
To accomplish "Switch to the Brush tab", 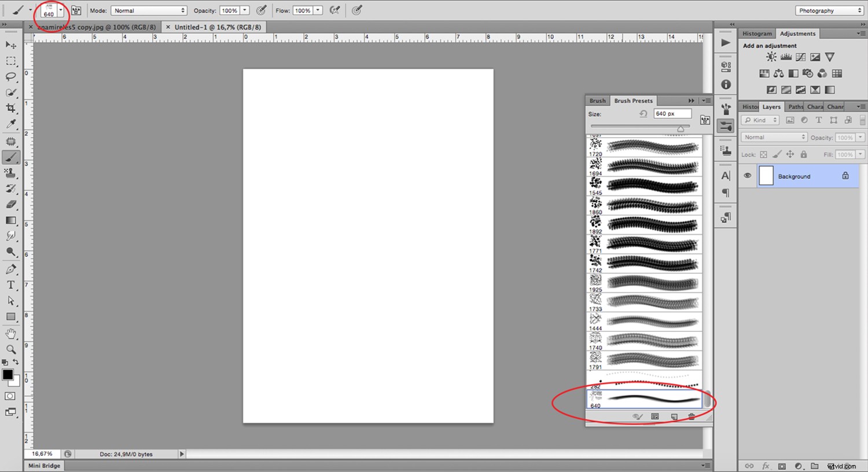I will (597, 100).
